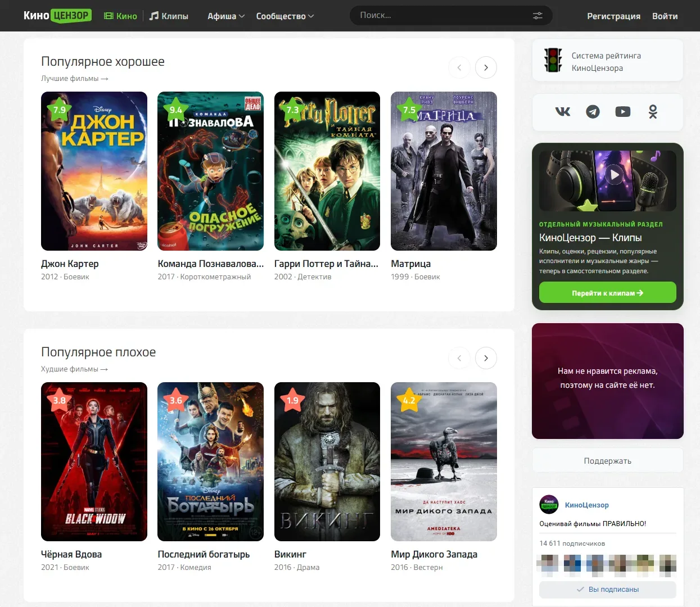Open the Мир Дикого Запада title link
Viewport: 700px width, 607px height.
(434, 554)
